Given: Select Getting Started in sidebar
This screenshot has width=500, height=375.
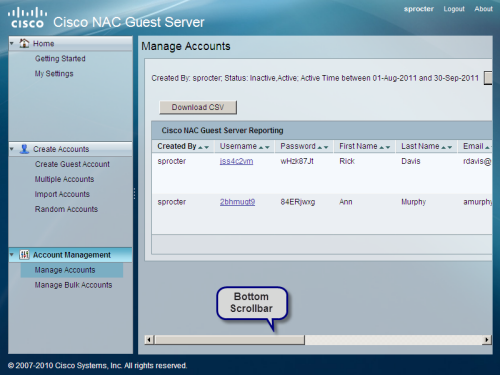Looking at the screenshot, I should tap(60, 59).
